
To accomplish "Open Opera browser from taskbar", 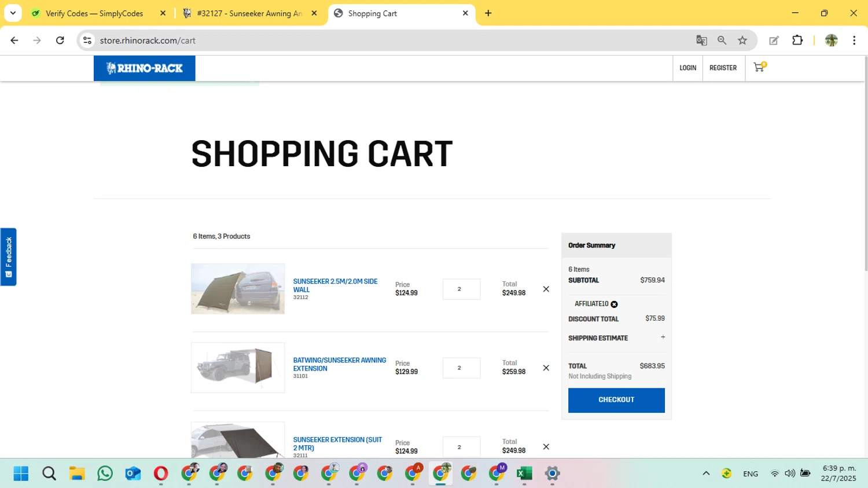I will 161,474.
